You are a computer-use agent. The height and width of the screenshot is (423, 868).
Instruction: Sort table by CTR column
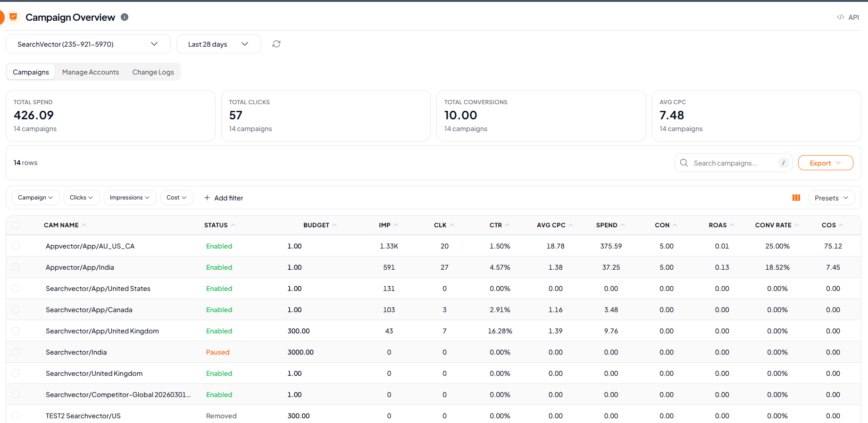coord(500,225)
